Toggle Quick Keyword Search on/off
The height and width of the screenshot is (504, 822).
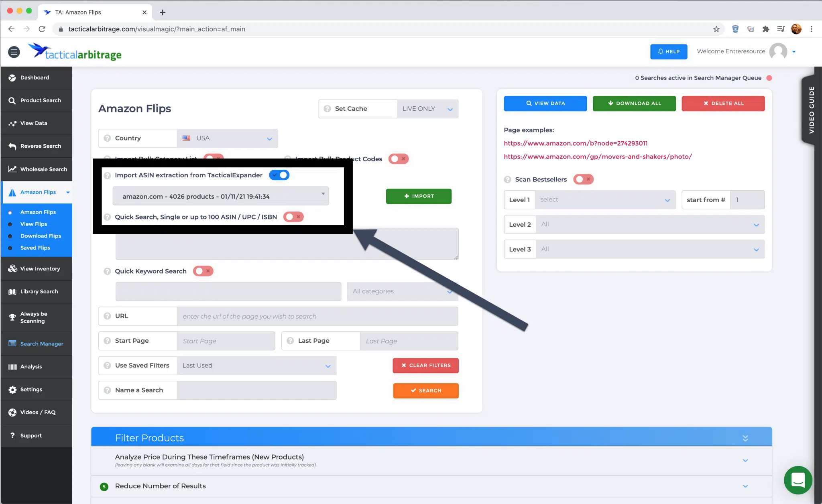[x=204, y=270]
